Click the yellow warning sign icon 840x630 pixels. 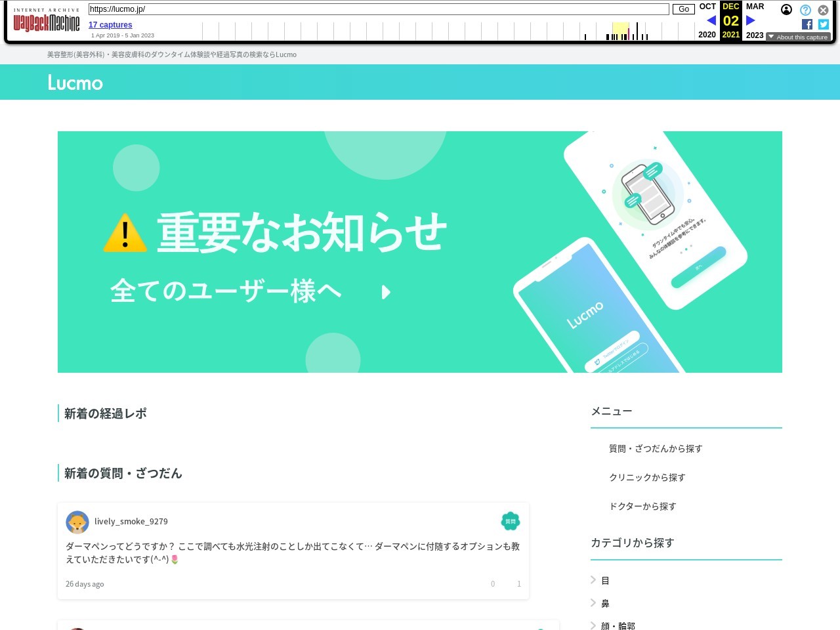coord(125,233)
